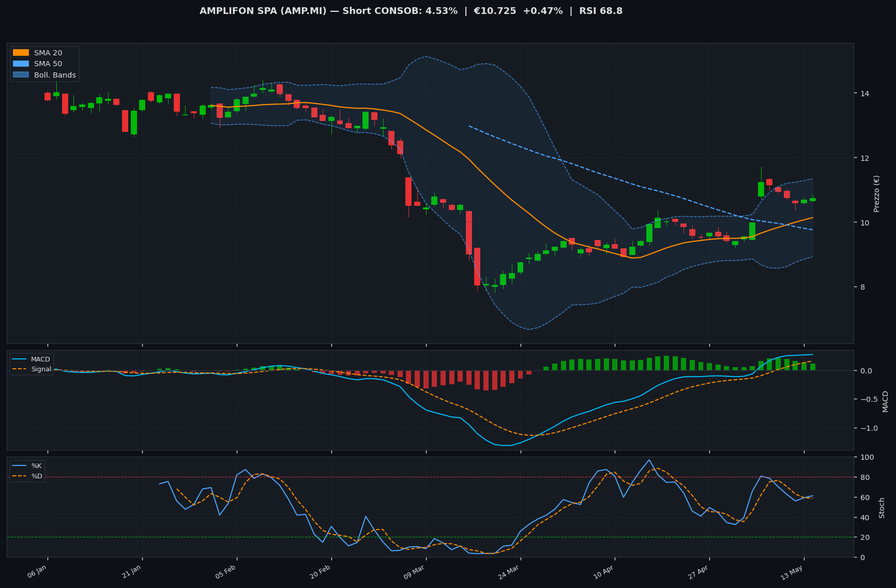896x588 pixels.
Task: Select the "Boll. Bands" legend label
Action: [55, 75]
